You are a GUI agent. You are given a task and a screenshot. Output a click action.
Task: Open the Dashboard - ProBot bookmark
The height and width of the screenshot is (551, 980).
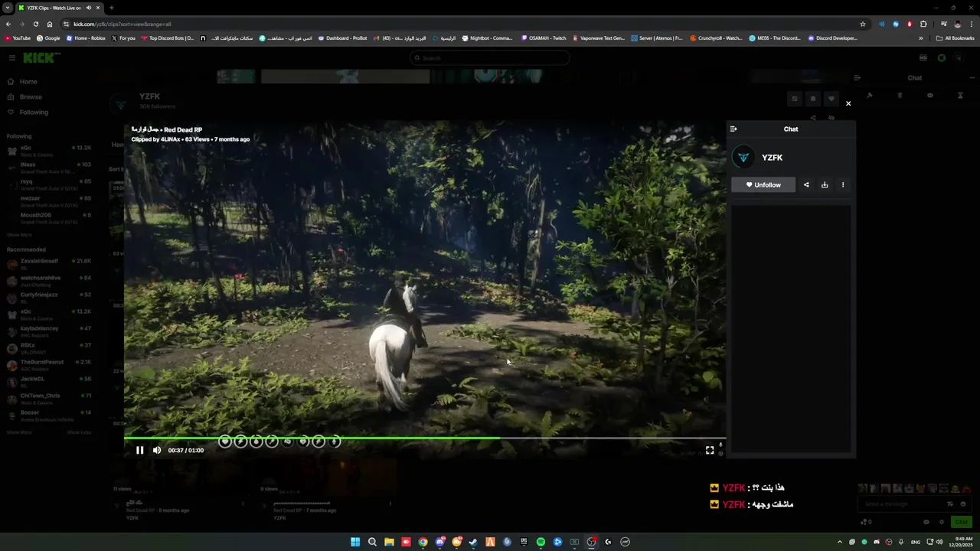point(342,38)
